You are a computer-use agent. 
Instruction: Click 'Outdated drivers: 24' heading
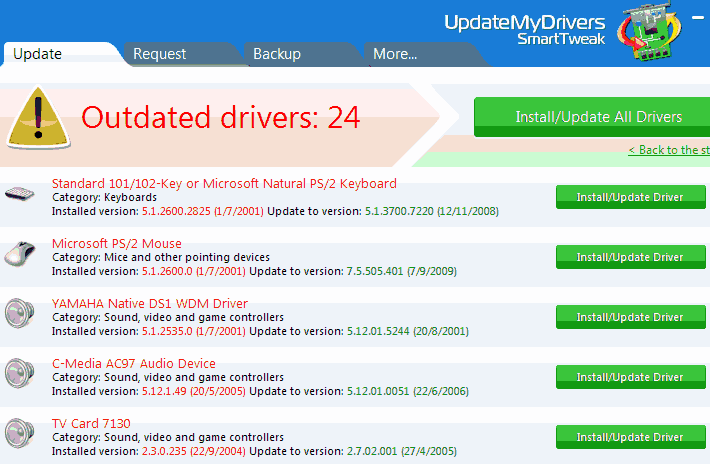coord(221,118)
